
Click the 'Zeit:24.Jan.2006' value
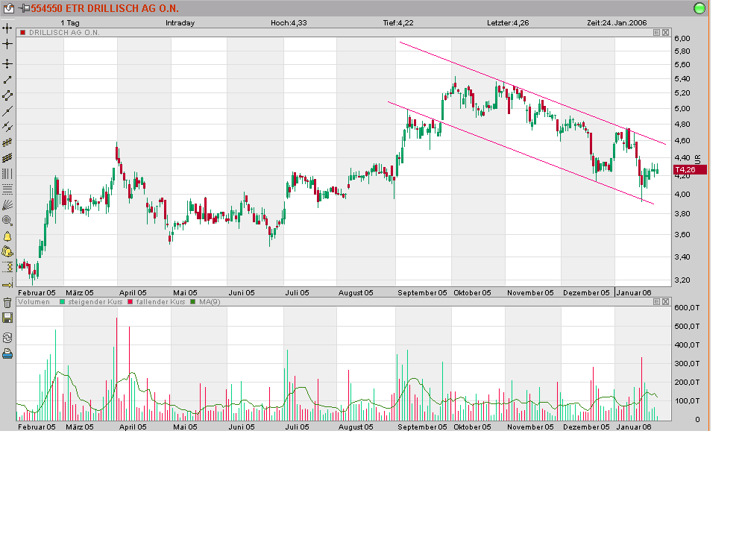coord(617,22)
